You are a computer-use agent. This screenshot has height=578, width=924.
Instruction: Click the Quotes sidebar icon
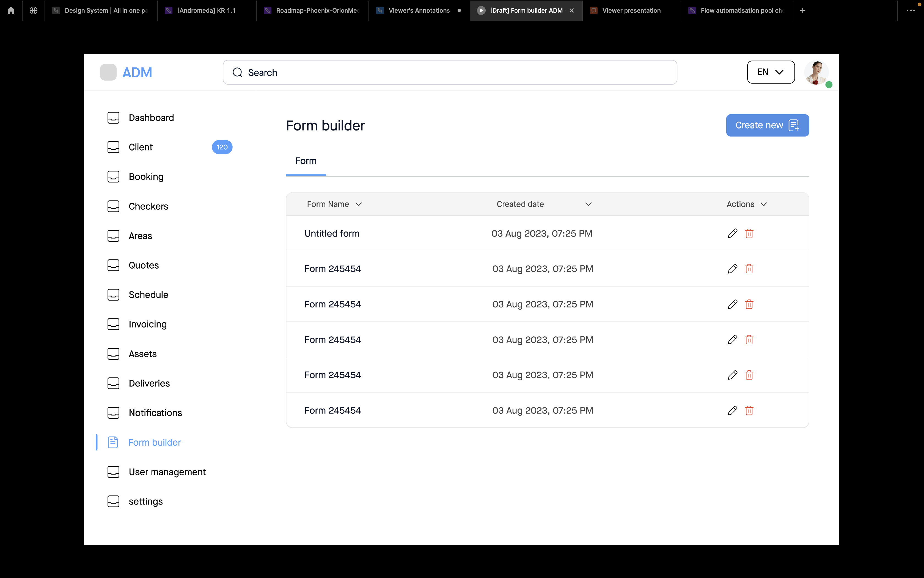[113, 265]
